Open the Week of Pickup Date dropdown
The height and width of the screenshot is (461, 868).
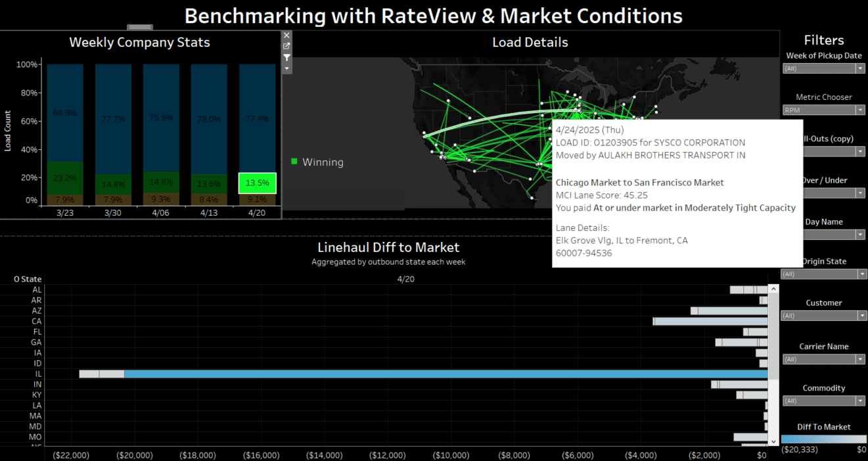coord(824,68)
